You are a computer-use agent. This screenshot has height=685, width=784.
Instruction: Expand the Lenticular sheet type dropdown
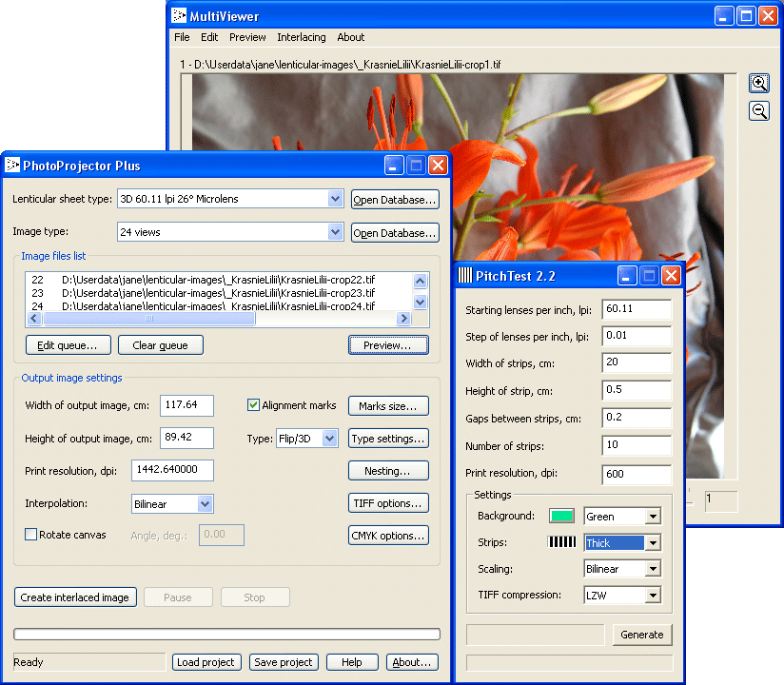pos(334,199)
